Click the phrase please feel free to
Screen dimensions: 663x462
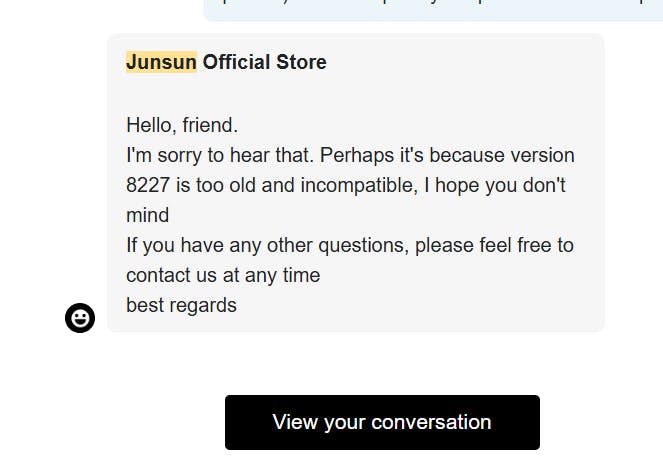pos(494,245)
